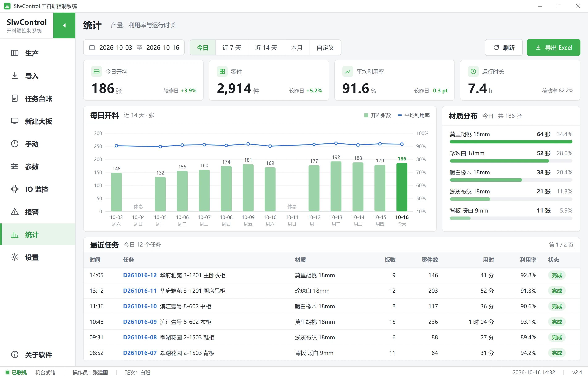Image resolution: width=588 pixels, height=378 pixels.
Task: Click the highlighted 10-16 bar in chart
Action: click(402, 187)
